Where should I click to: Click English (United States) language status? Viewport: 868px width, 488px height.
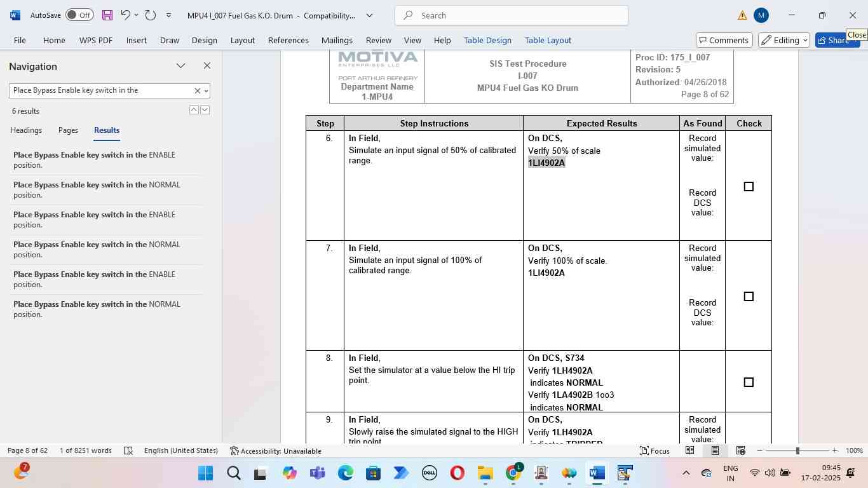pos(181,451)
